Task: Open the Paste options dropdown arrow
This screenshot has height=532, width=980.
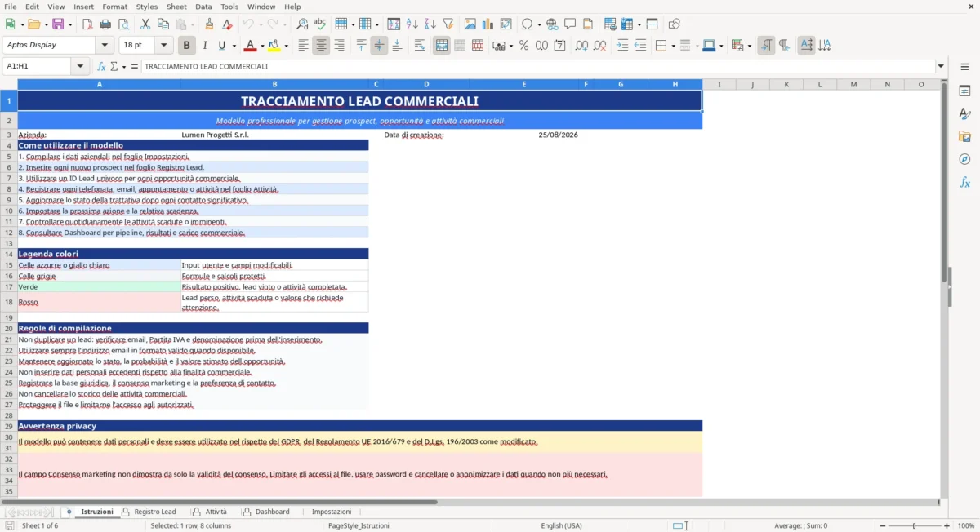Action: (192, 24)
